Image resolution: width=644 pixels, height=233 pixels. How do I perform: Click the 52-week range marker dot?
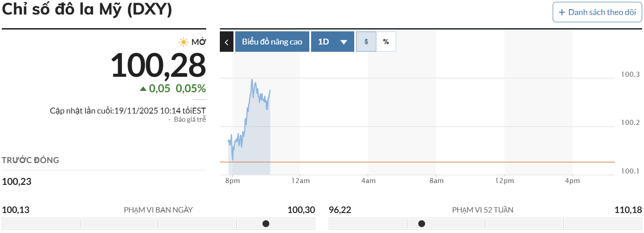(x=421, y=223)
